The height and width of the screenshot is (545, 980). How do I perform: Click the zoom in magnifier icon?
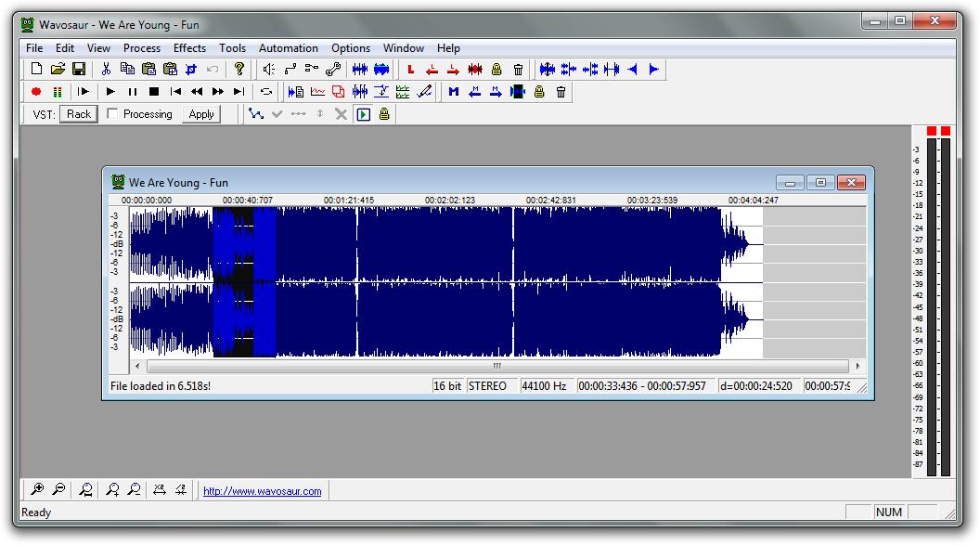[37, 490]
